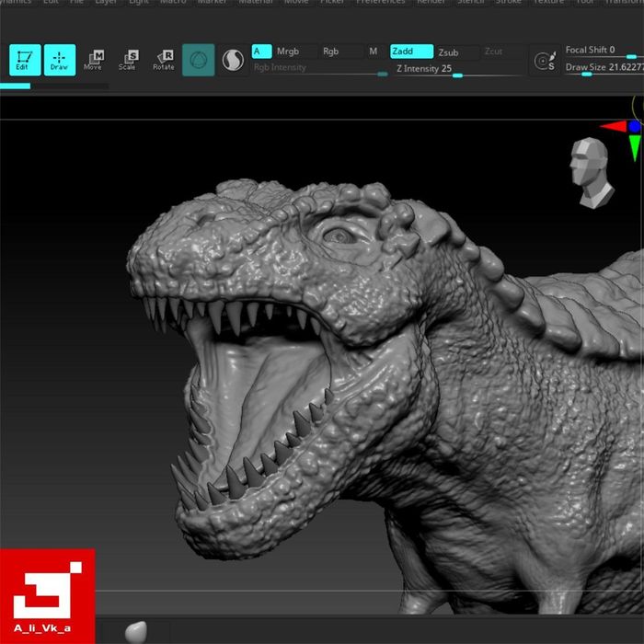Toggle the M material channel button
Image resolution: width=644 pixels, height=644 pixels.
(x=373, y=52)
